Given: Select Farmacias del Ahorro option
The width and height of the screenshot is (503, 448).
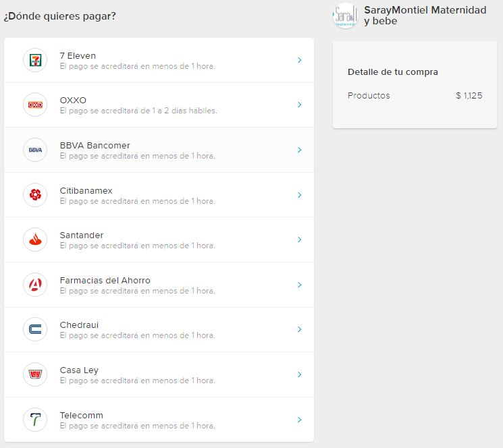Looking at the screenshot, I should (x=105, y=281).
